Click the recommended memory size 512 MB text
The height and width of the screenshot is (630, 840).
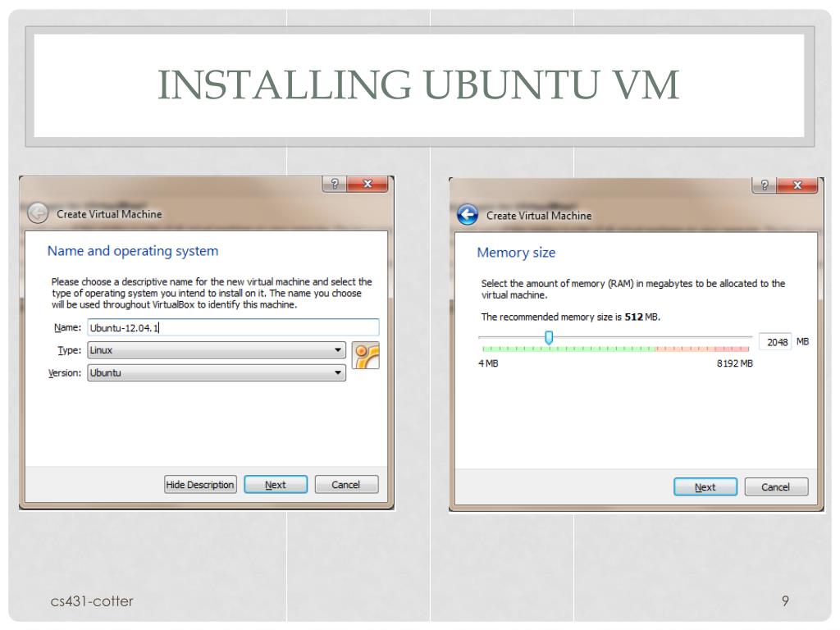(x=571, y=317)
